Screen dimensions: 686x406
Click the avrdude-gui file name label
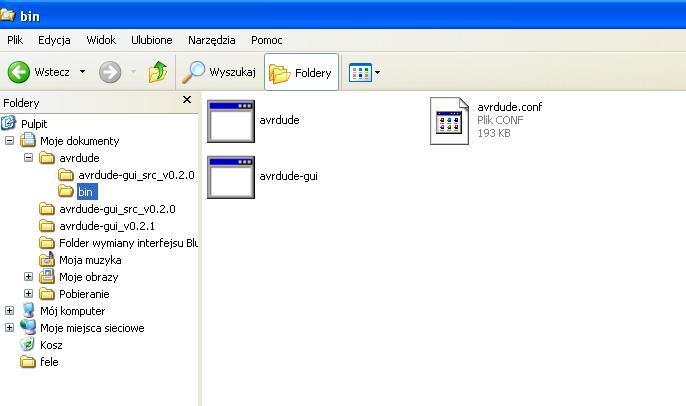288,176
